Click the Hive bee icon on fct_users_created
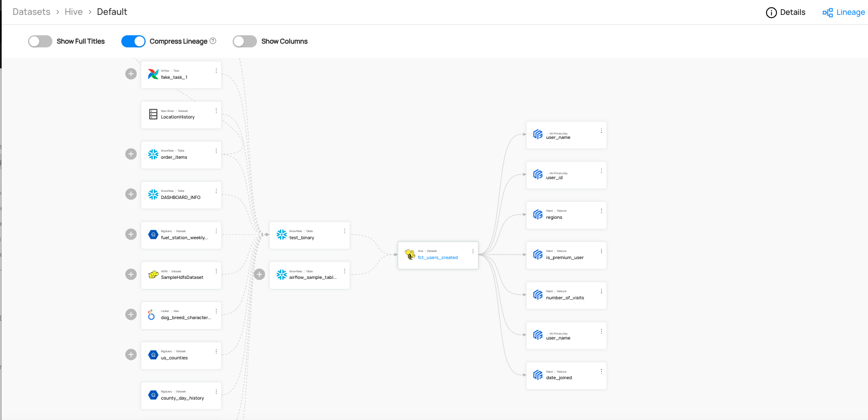The width and height of the screenshot is (868, 420). [x=410, y=255]
